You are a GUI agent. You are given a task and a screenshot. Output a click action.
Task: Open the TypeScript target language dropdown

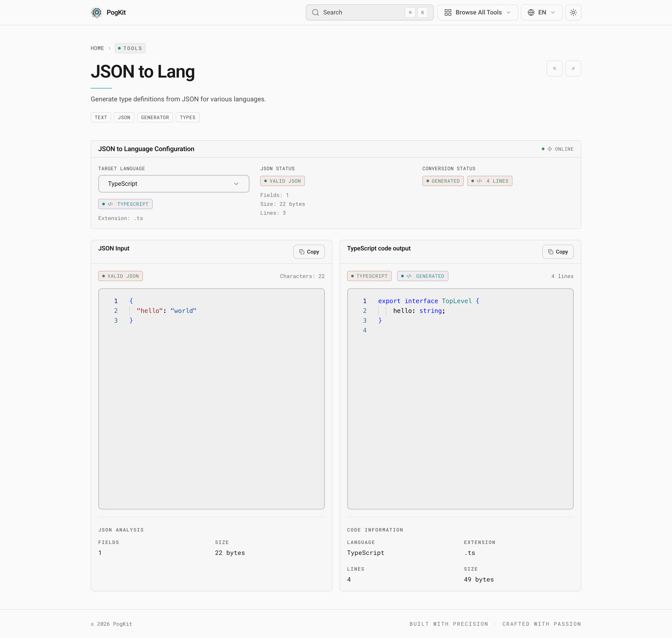pyautogui.click(x=174, y=184)
